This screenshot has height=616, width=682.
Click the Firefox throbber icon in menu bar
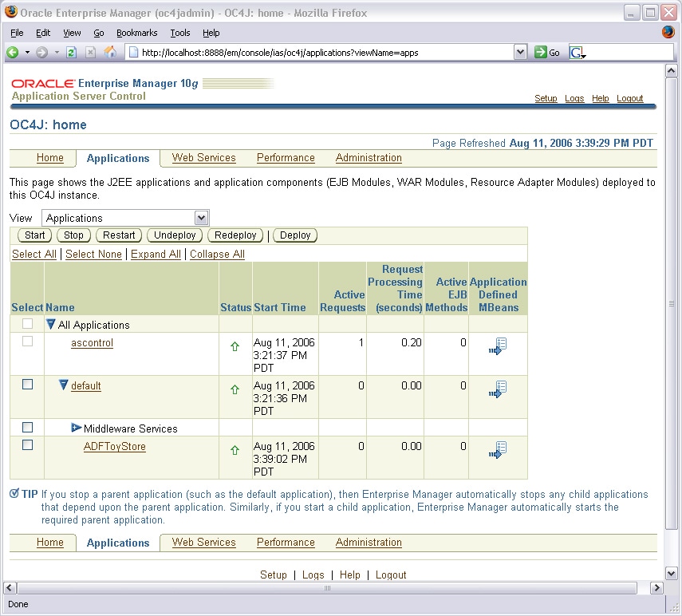pos(668,32)
